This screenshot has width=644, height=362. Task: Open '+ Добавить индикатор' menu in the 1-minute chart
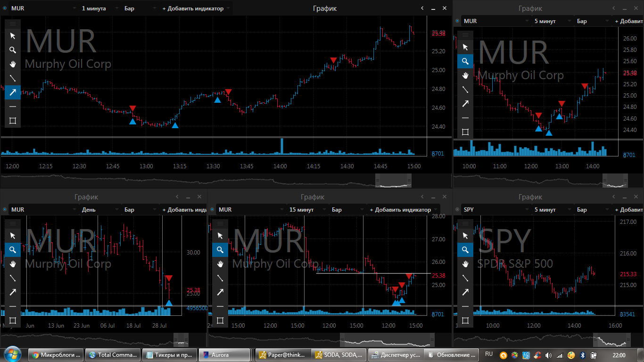(196, 8)
